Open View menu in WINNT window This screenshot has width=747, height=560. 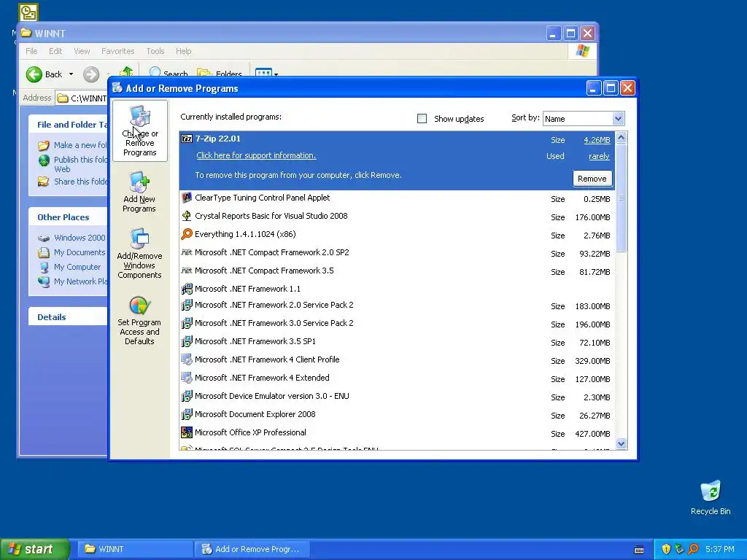82,51
